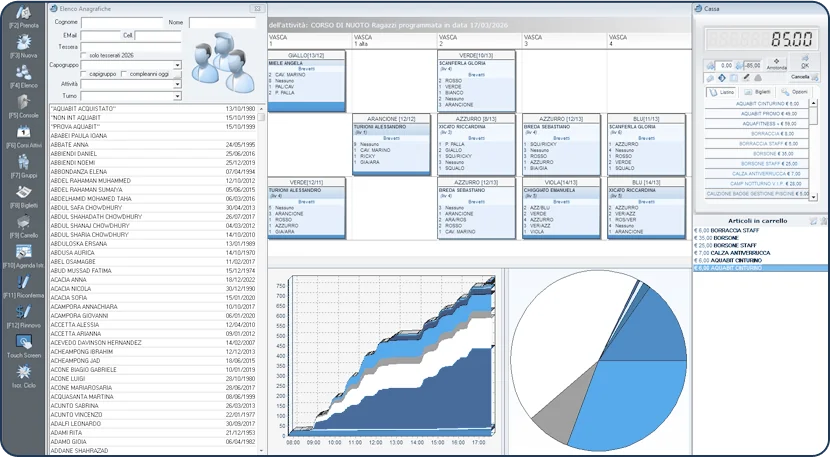Click the OK button in Cassa
Screen dimensions: 830x457
805,61
